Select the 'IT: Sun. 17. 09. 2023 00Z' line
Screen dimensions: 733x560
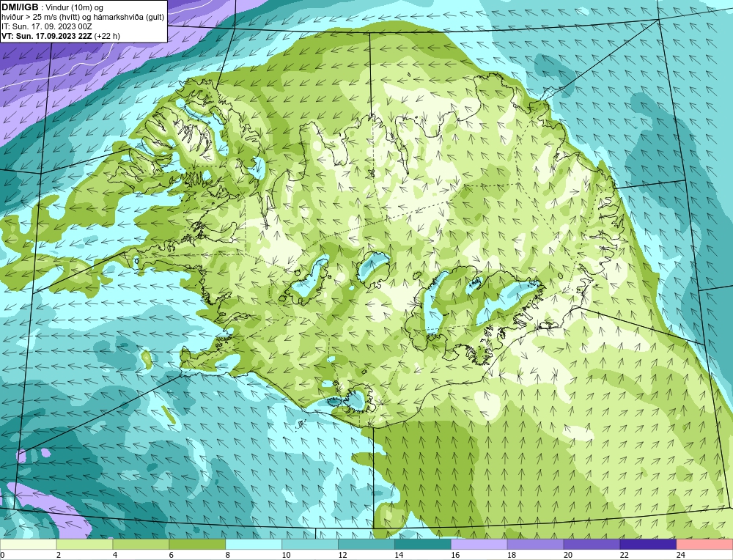pyautogui.click(x=46, y=26)
